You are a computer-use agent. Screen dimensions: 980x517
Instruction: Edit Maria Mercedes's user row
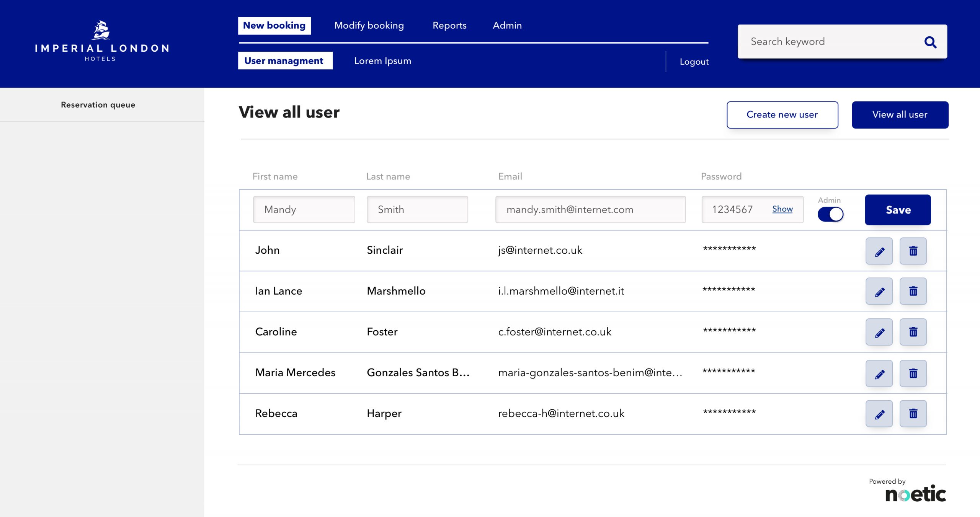pyautogui.click(x=879, y=373)
